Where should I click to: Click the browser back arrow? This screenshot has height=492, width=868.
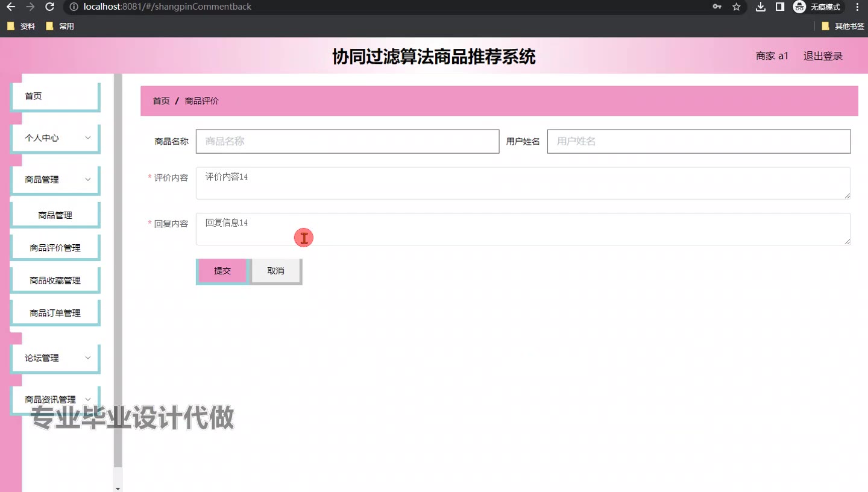(x=11, y=7)
